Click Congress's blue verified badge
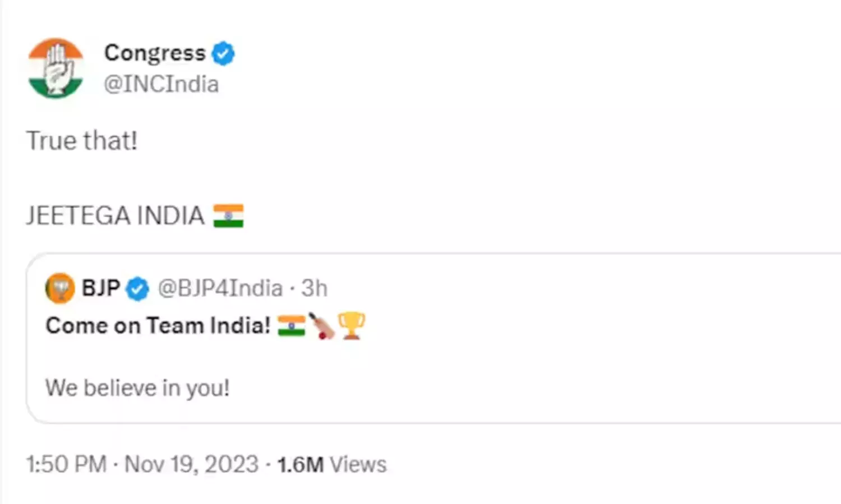This screenshot has height=504, width=841. (x=223, y=54)
